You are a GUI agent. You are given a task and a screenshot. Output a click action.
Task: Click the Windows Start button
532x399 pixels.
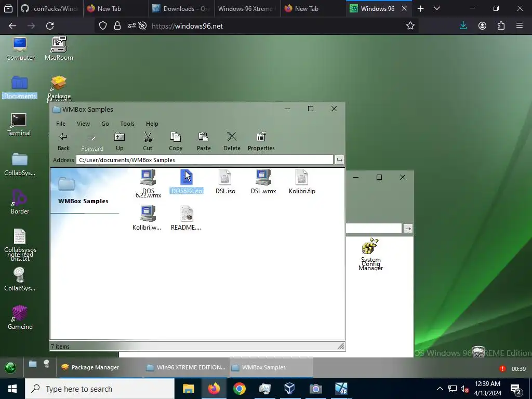(x=12, y=389)
